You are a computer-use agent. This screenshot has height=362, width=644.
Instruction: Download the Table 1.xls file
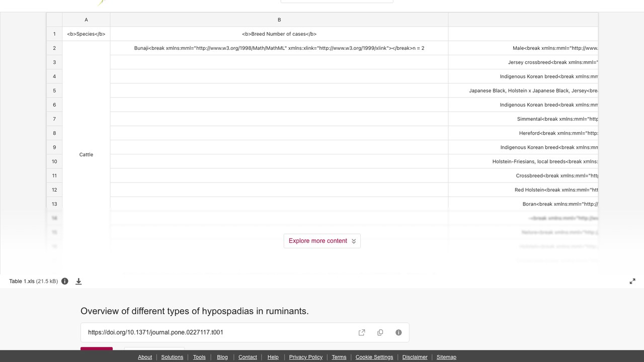pos(78,281)
